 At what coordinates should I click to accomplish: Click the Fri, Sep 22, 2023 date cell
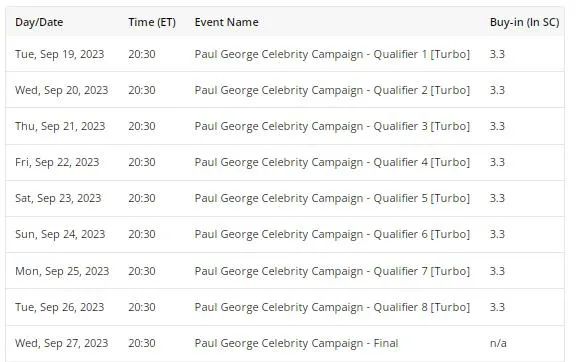[x=57, y=162]
